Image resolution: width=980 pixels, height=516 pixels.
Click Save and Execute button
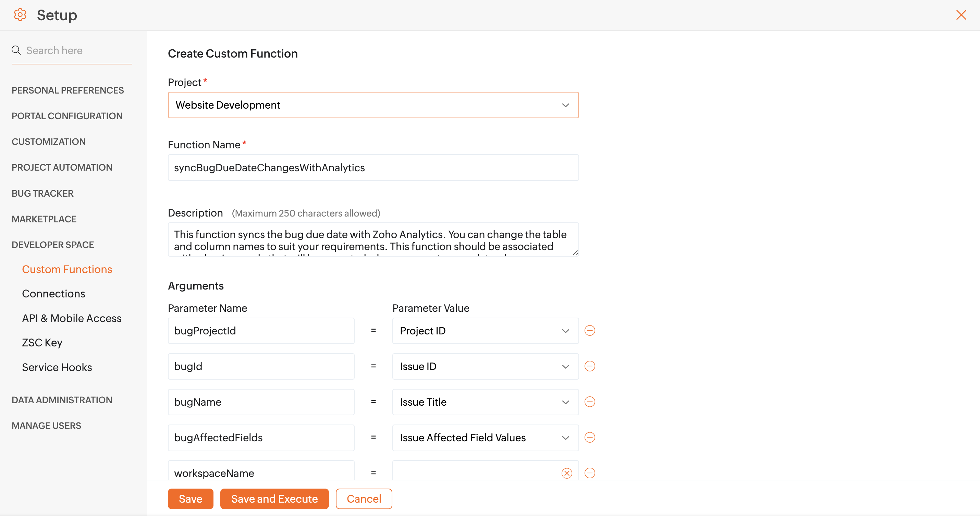coord(274,499)
